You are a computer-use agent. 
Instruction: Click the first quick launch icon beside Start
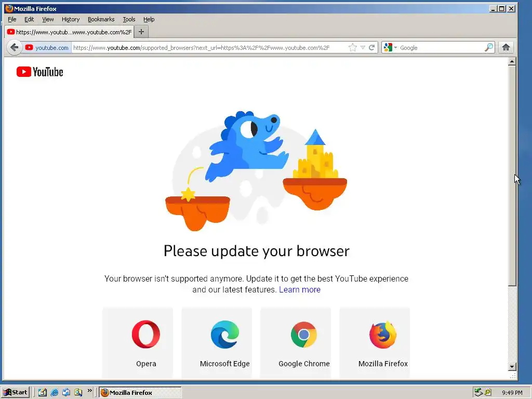[x=43, y=393]
